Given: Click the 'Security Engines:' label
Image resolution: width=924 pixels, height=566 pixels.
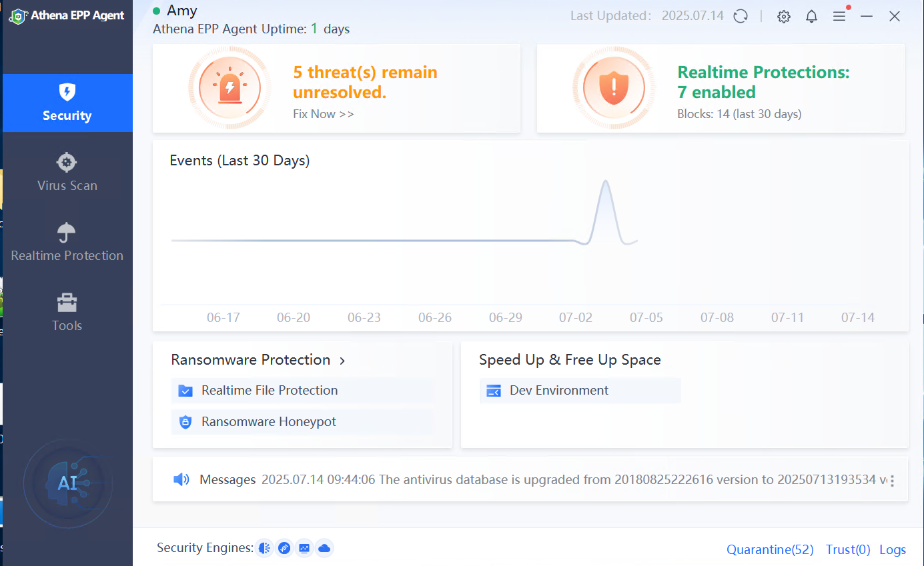Looking at the screenshot, I should (205, 548).
